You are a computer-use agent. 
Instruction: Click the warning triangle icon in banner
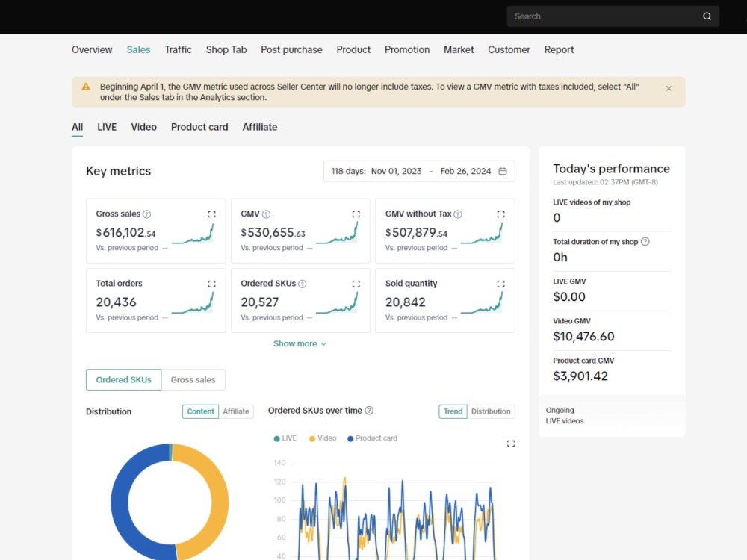[x=86, y=87]
